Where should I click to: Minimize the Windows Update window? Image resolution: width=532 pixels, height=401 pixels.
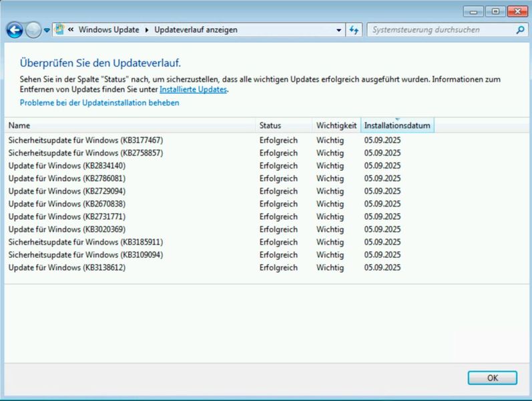(x=474, y=12)
